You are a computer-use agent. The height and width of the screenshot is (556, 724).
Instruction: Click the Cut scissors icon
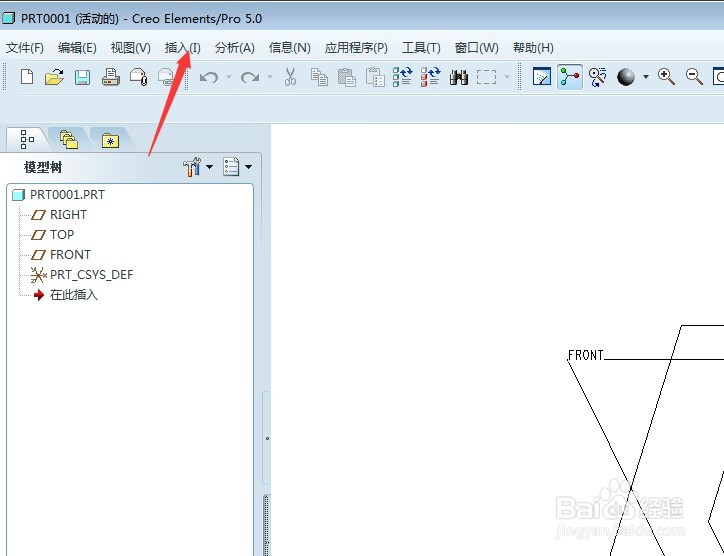(x=290, y=77)
